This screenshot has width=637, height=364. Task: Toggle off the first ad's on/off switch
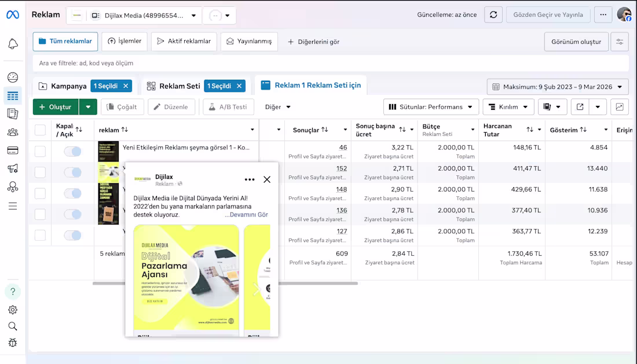point(73,152)
